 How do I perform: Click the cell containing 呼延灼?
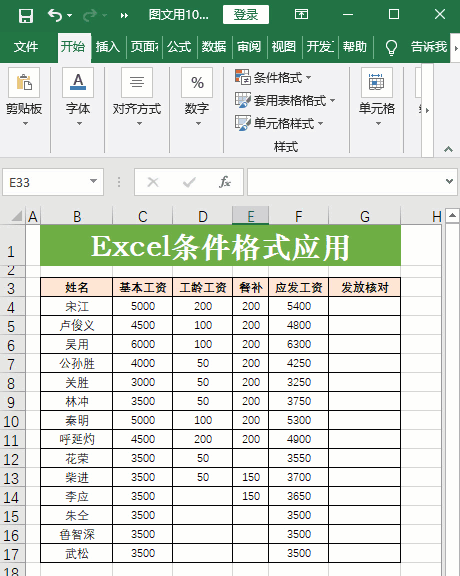coord(76,439)
